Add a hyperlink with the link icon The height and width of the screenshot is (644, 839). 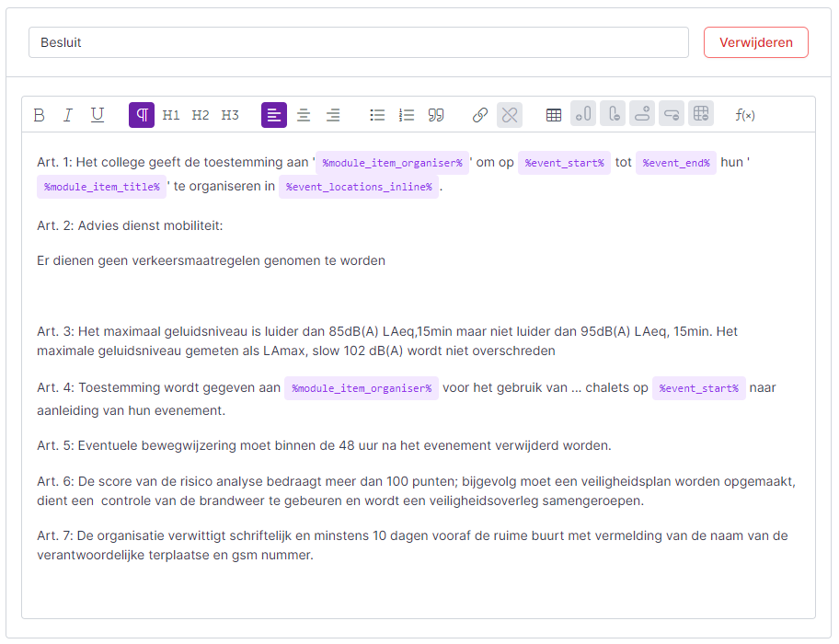click(480, 115)
